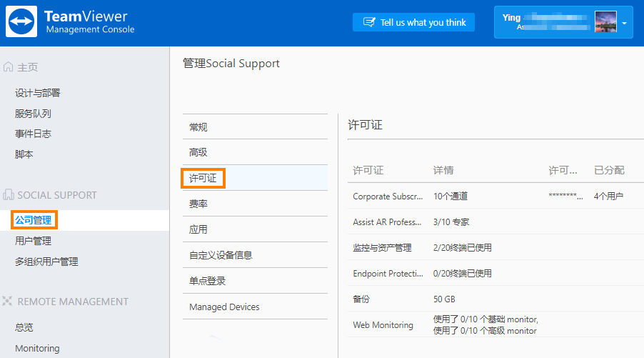This screenshot has height=358, width=644.
Task: Click the 10个通道 detail cell
Action: click(451, 196)
